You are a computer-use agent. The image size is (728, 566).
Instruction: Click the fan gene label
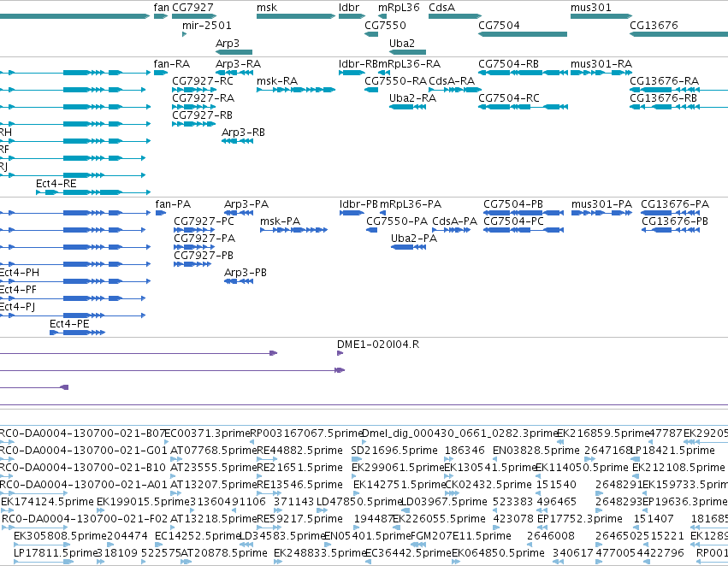click(161, 8)
